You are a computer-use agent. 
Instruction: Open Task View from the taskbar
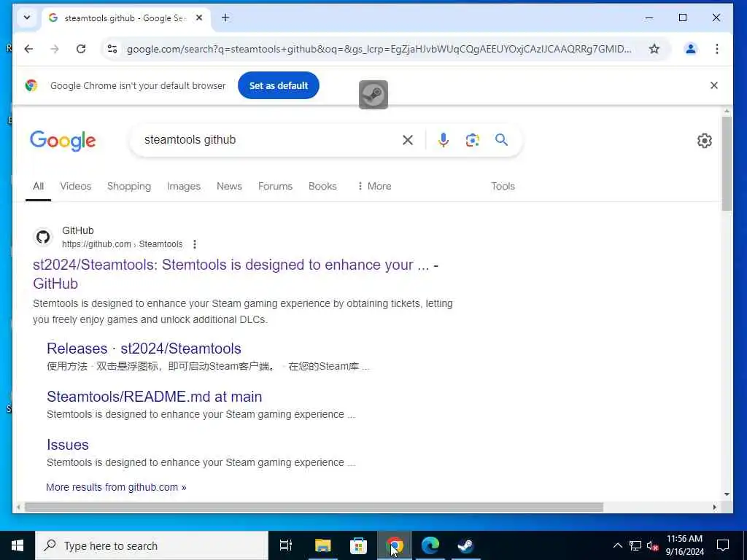[x=286, y=545]
